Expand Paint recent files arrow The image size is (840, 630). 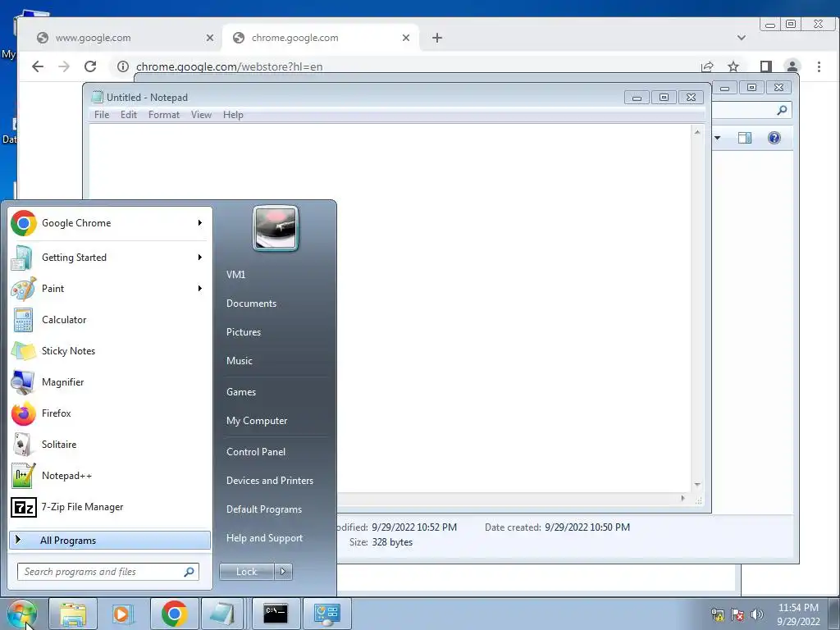click(200, 289)
